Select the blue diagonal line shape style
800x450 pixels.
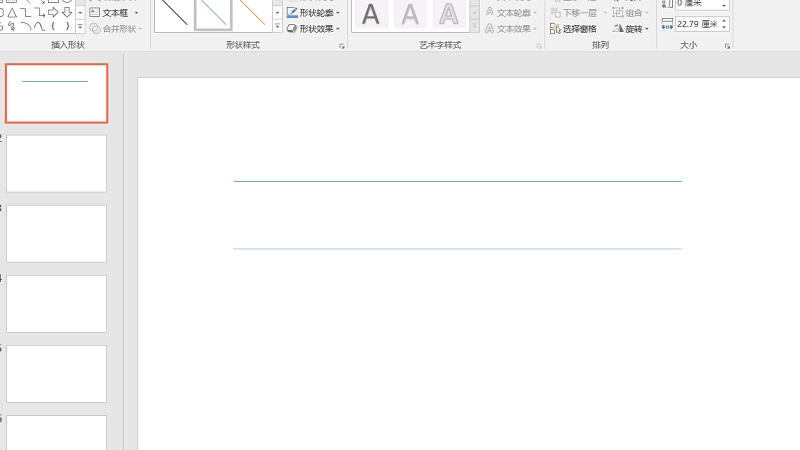[x=213, y=13]
